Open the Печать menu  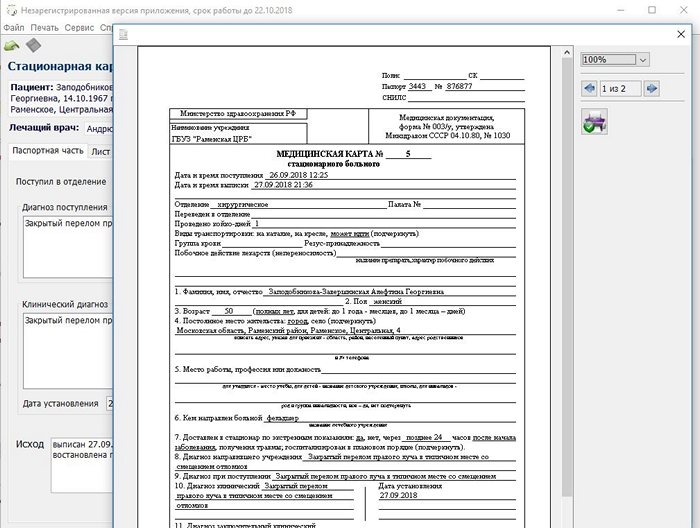tap(44, 28)
